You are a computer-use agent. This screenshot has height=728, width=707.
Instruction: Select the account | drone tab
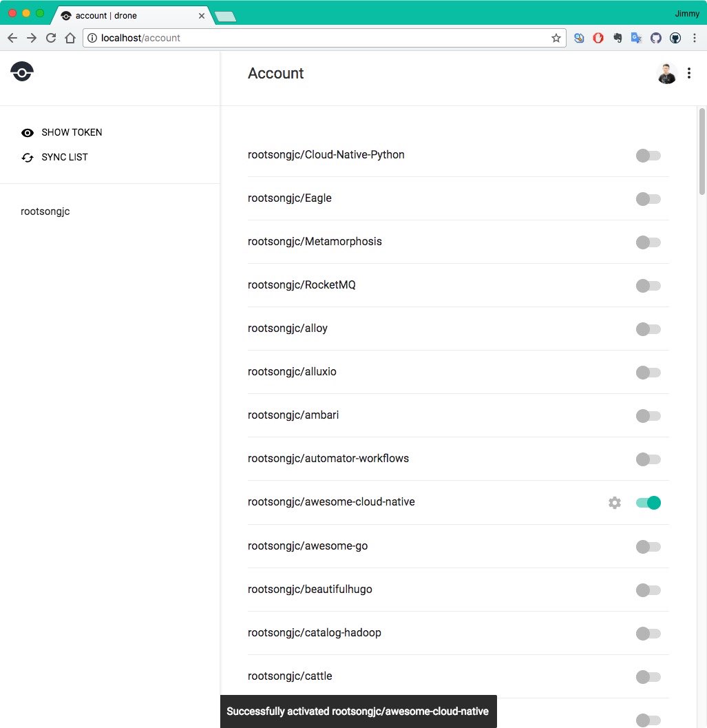[x=131, y=15]
